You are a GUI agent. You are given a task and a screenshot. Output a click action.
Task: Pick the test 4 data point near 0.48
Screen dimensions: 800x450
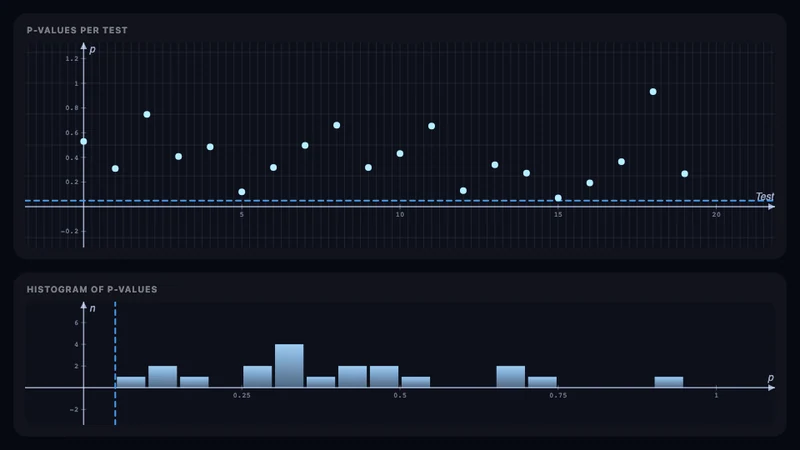point(210,147)
